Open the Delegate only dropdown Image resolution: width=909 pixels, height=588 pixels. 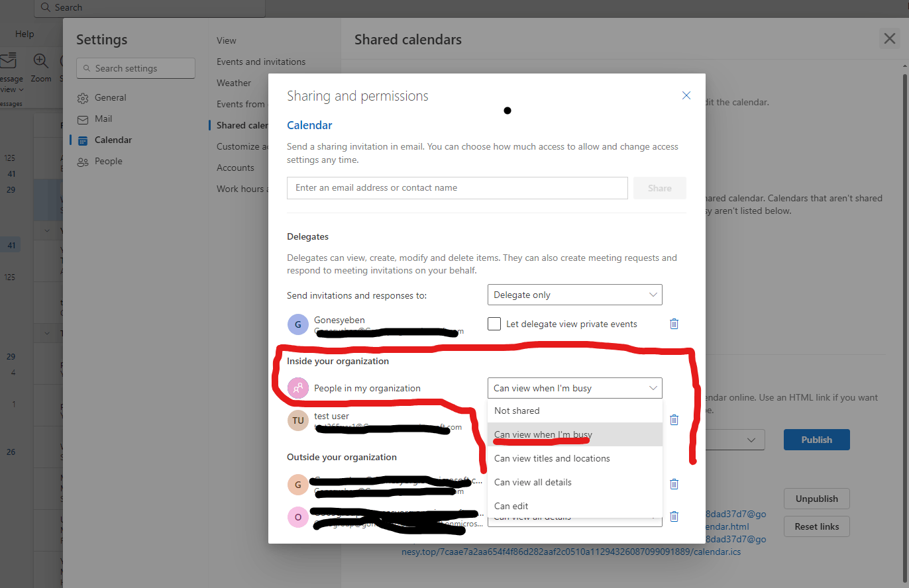pyautogui.click(x=574, y=295)
